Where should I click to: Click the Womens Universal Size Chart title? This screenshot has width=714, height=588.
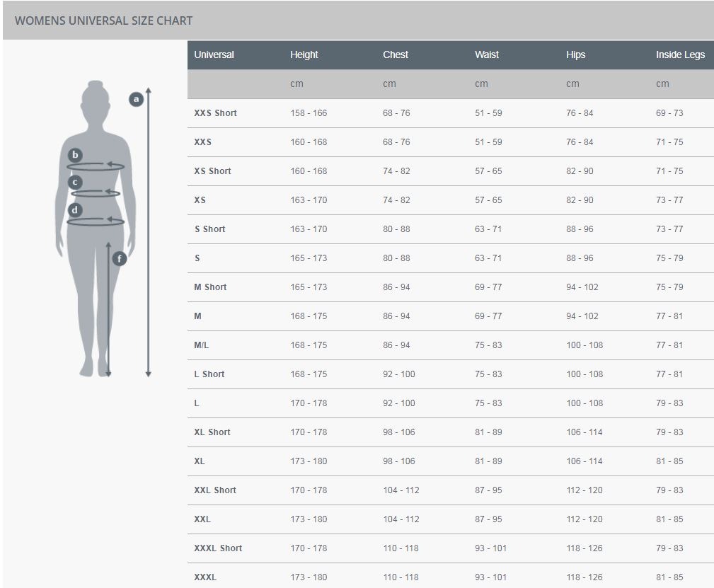(103, 21)
